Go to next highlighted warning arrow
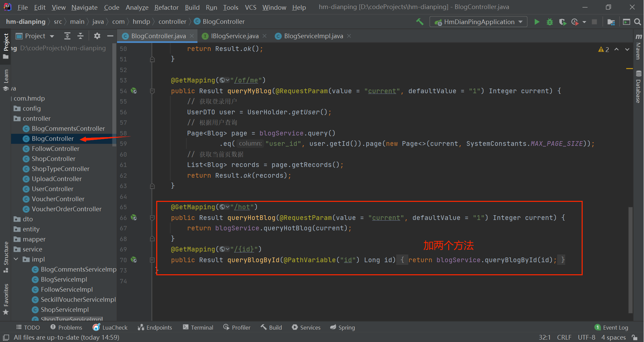The image size is (644, 342). click(627, 49)
